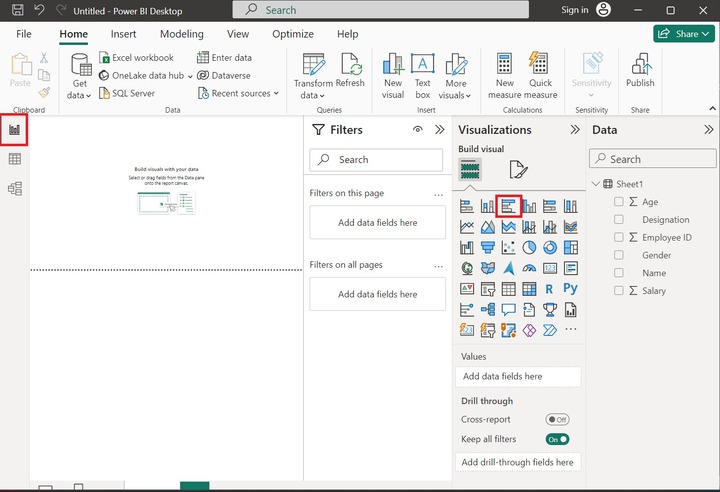Click the Data pane search field

[x=653, y=159]
